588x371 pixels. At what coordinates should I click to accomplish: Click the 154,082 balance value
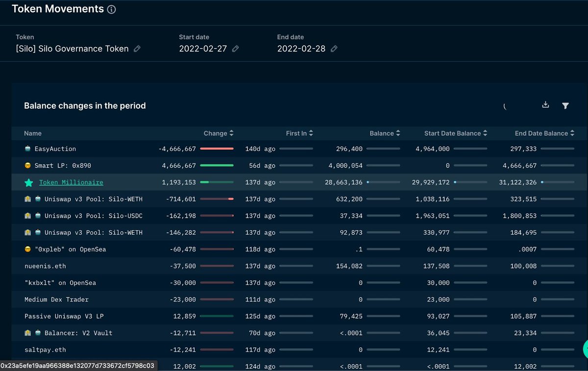349,266
